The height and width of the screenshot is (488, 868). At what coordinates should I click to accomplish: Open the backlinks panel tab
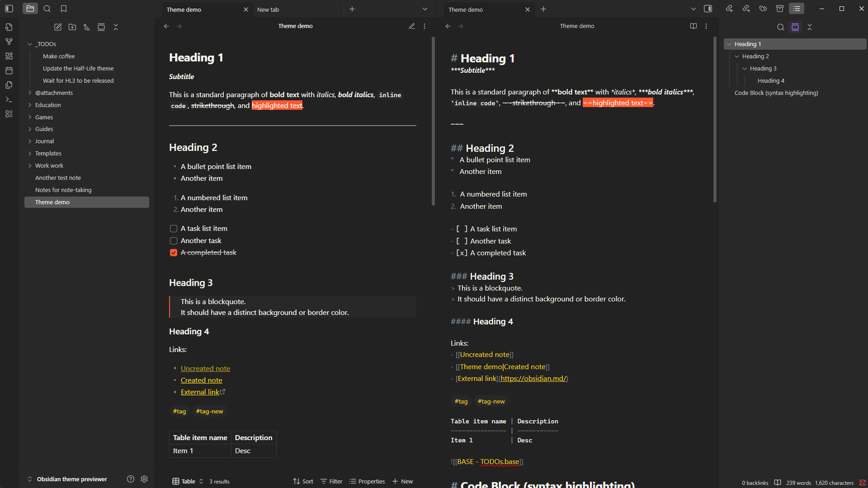coord(729,9)
